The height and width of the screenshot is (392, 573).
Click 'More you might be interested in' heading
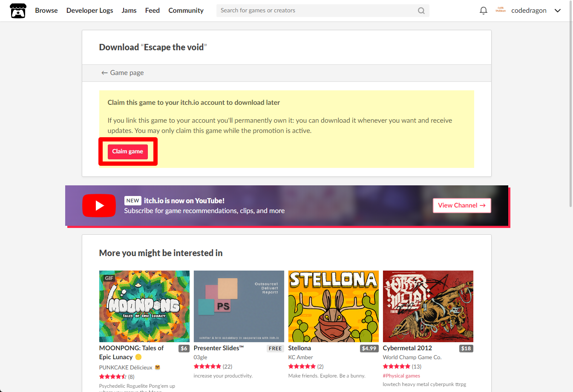[x=161, y=253]
